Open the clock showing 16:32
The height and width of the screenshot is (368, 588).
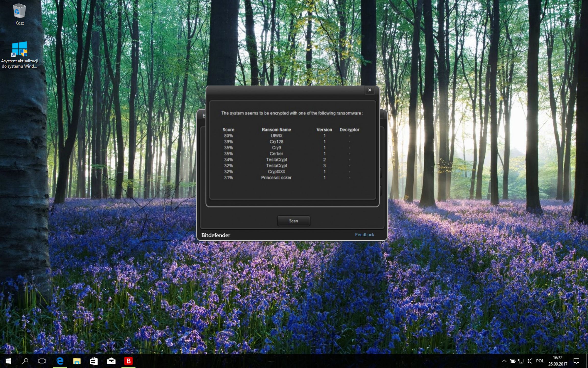(x=558, y=361)
